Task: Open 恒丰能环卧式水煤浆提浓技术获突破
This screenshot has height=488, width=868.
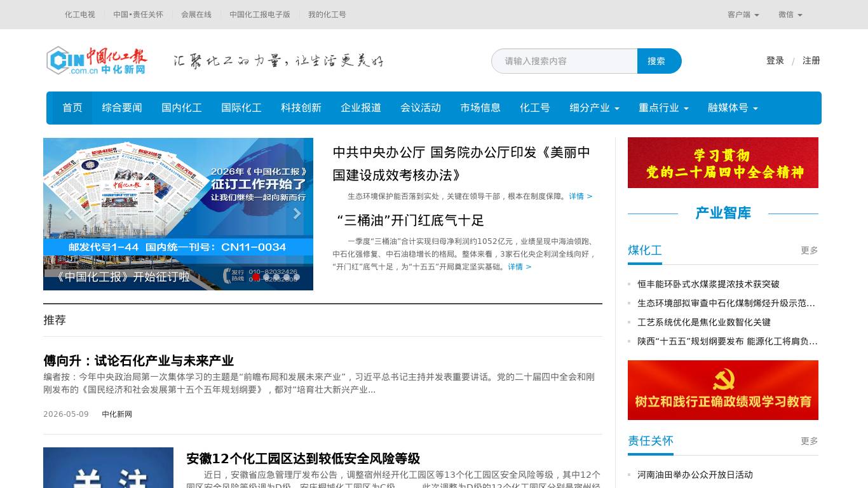Action: pyautogui.click(x=709, y=284)
